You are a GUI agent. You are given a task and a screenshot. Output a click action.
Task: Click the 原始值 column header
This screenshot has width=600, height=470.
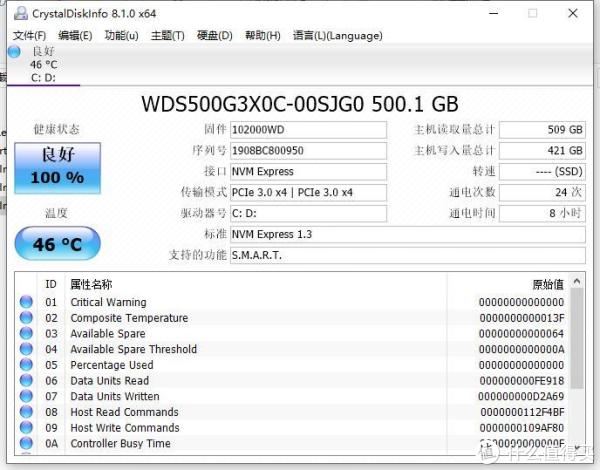(x=548, y=284)
